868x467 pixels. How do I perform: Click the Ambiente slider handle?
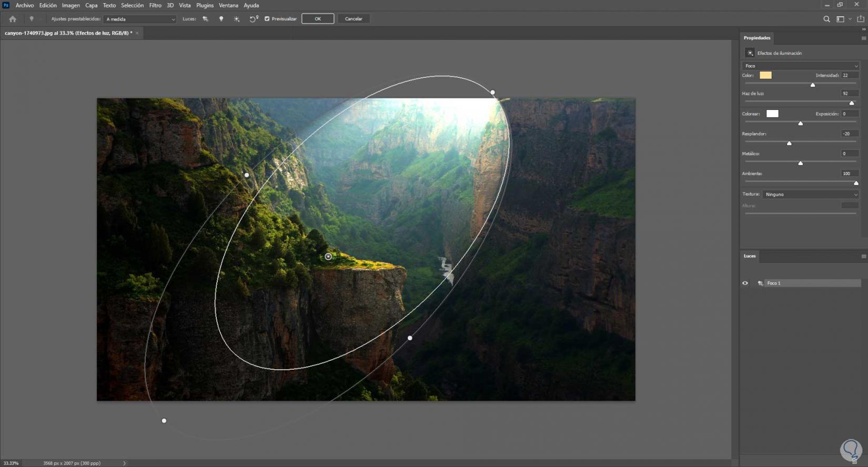pyautogui.click(x=856, y=183)
